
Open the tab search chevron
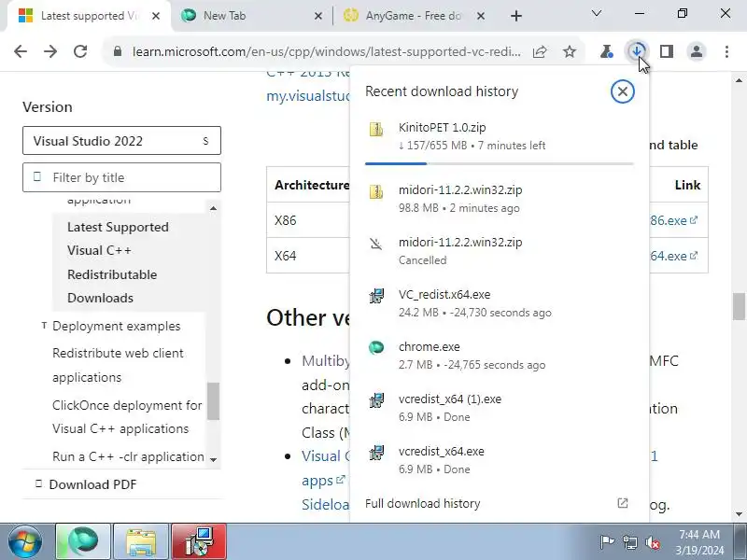(x=596, y=13)
